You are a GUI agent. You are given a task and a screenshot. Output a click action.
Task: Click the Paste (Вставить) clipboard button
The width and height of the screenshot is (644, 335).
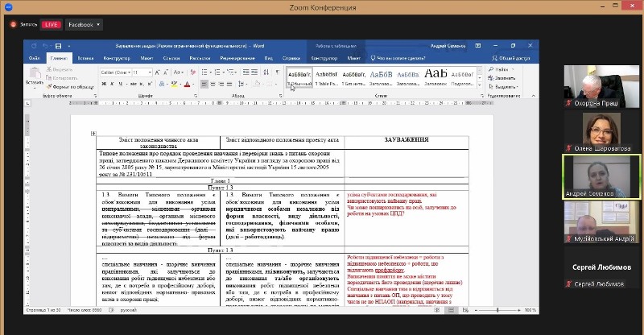click(x=35, y=77)
